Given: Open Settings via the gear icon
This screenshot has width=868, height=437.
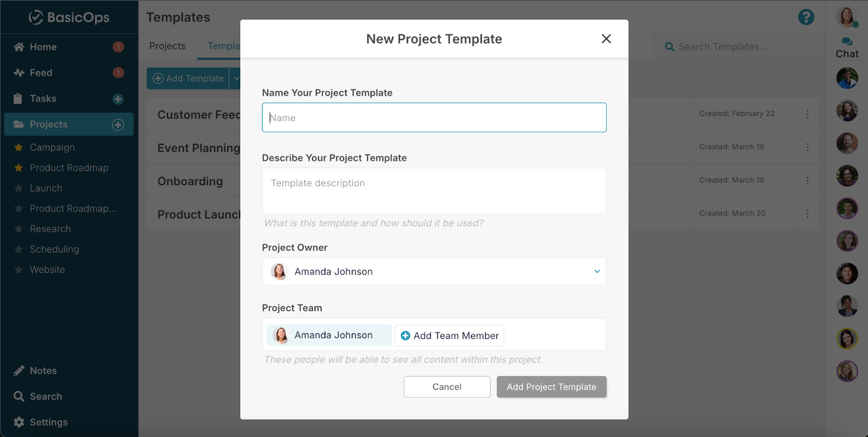Looking at the screenshot, I should [19, 422].
